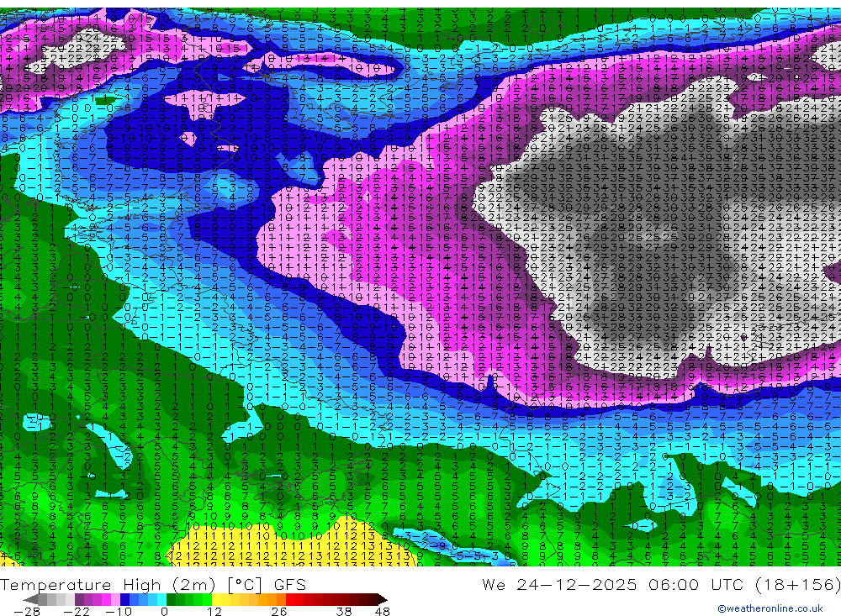841x616 pixels.
Task: Click the dark right arrow of the color scale
Action: click(x=383, y=600)
